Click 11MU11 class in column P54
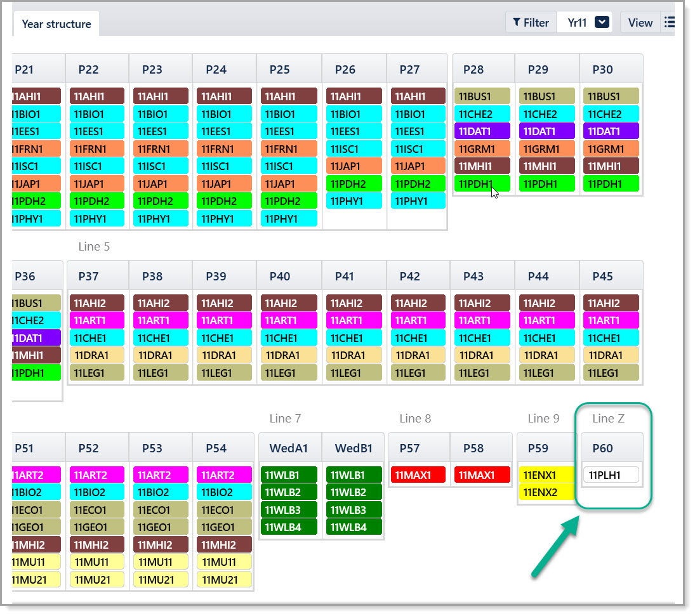695x616 pixels. tap(224, 562)
